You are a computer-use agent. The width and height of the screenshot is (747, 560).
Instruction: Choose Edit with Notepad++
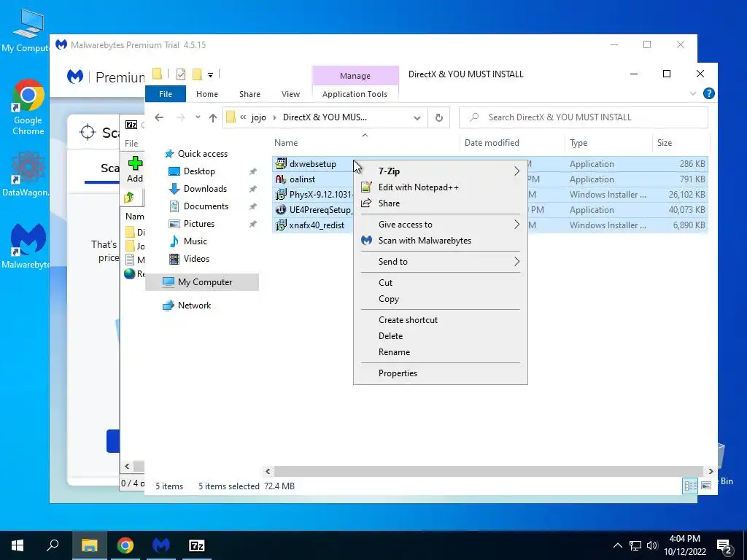click(x=440, y=187)
